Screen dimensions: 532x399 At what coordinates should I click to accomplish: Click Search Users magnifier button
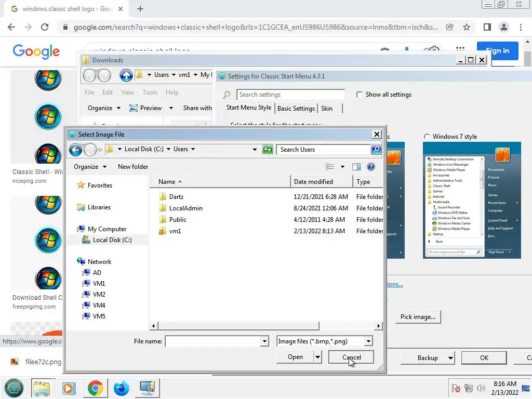376,149
